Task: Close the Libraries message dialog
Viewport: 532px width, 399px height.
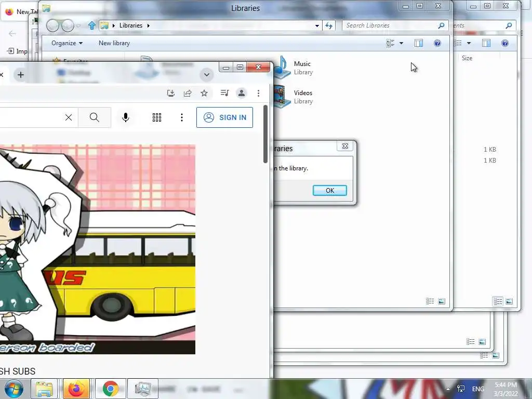Action: pyautogui.click(x=345, y=146)
